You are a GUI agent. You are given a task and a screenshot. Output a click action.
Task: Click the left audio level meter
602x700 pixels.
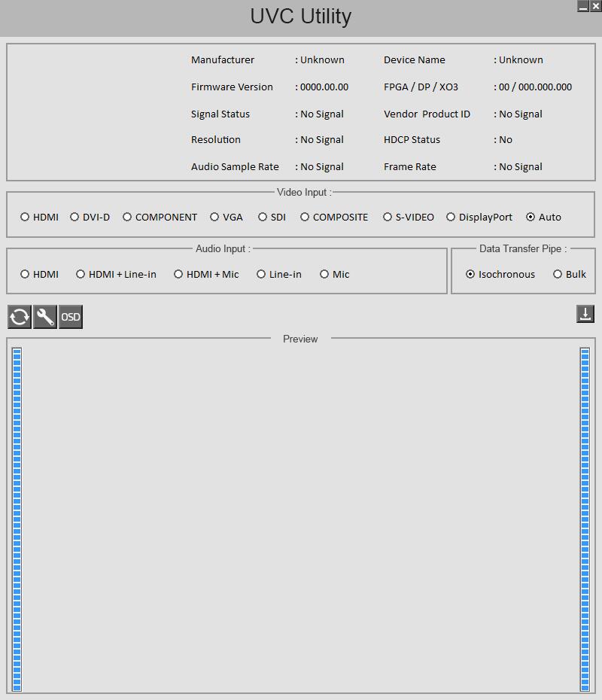click(17, 519)
